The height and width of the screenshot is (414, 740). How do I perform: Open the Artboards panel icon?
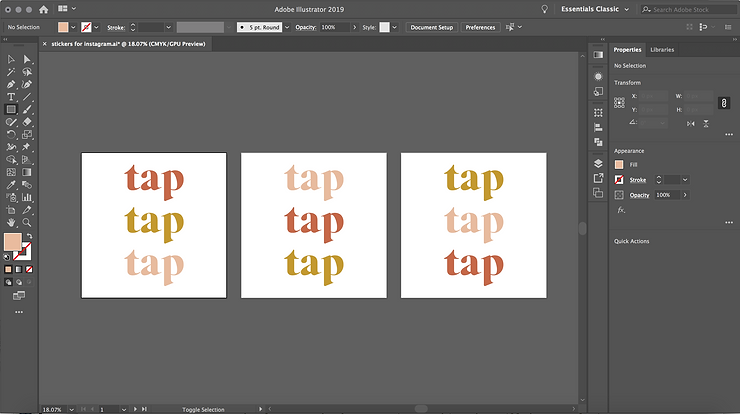[598, 193]
